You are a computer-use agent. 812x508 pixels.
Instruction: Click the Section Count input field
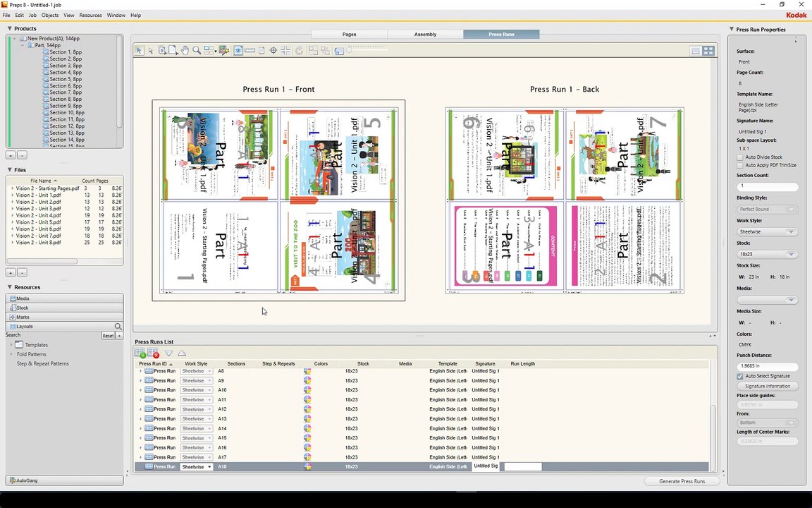click(767, 186)
